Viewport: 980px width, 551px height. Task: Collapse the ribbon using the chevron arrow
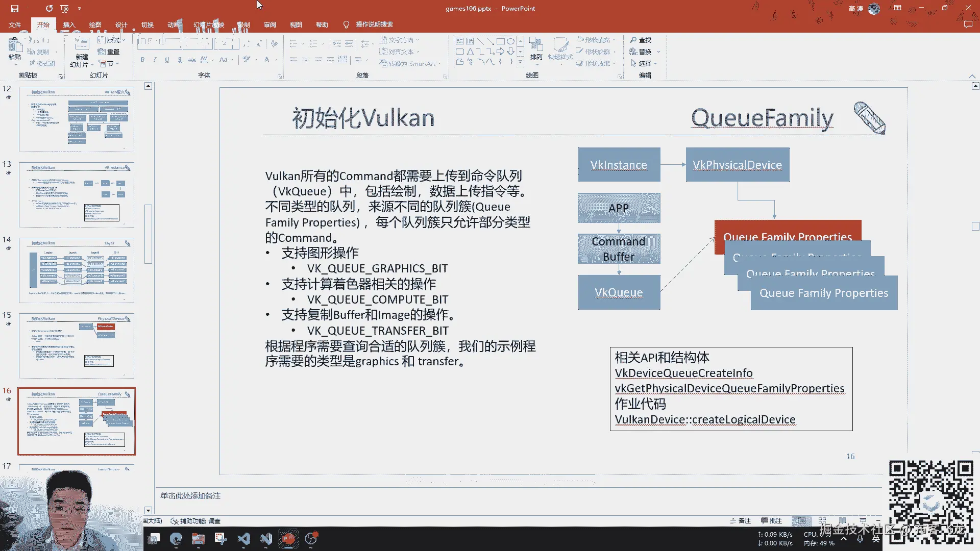[x=971, y=76]
